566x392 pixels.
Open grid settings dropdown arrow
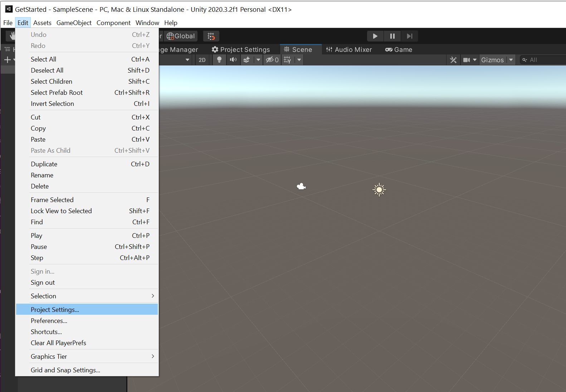coord(299,60)
